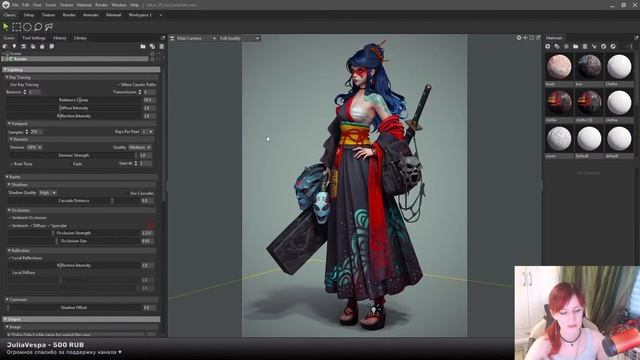Add a light using the bulb icon
Screen dimensions: 640x360
click(x=14, y=47)
